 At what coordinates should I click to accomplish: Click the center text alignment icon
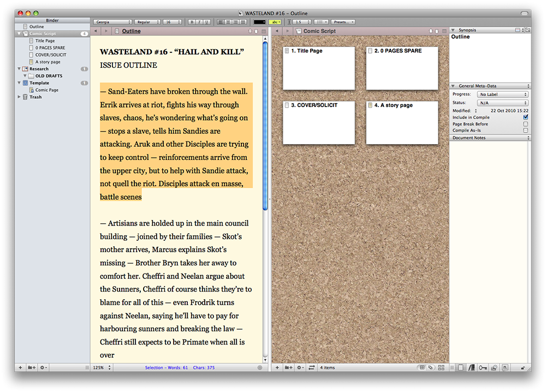tap(228, 22)
